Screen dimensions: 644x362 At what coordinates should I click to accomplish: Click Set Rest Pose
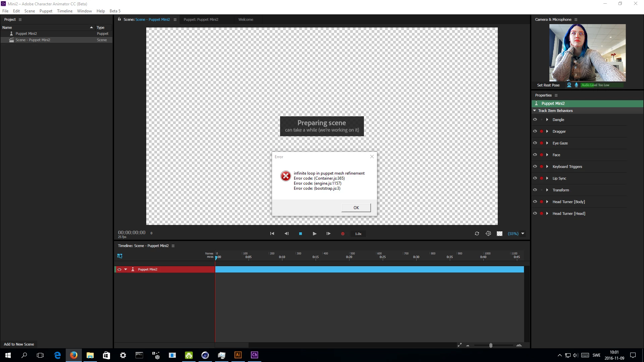548,85
